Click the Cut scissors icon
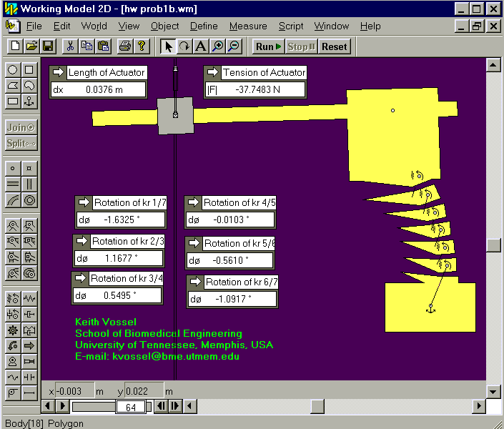The height and width of the screenshot is (429, 504). click(x=70, y=46)
